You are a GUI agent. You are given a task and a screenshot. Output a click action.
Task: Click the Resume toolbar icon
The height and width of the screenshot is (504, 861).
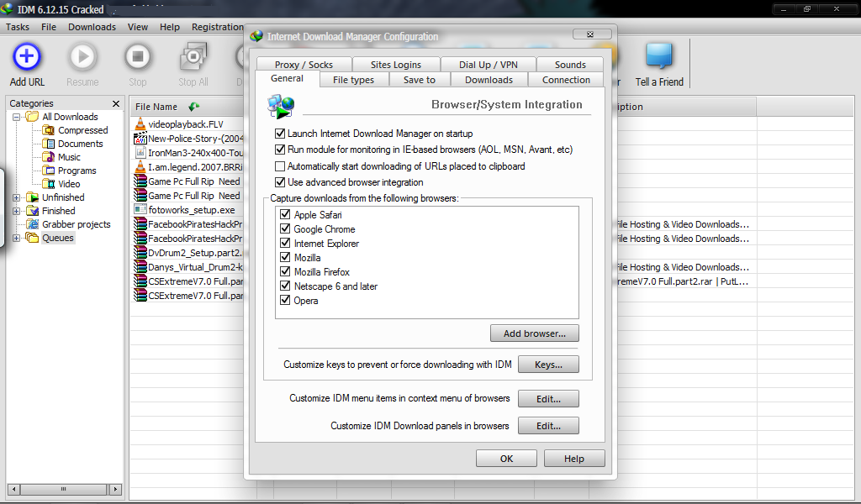point(82,56)
